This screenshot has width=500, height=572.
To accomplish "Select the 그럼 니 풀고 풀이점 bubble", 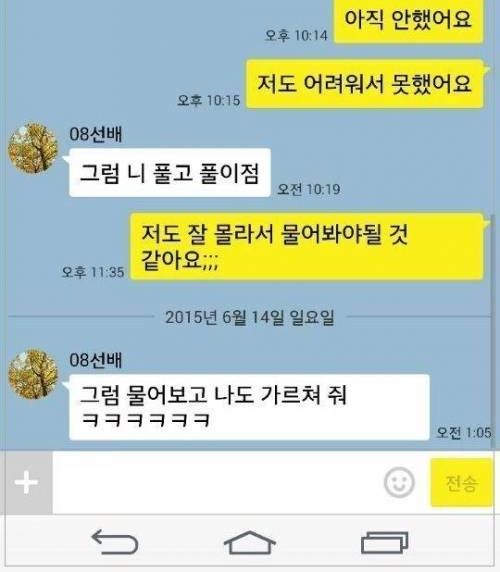I will [x=170, y=173].
